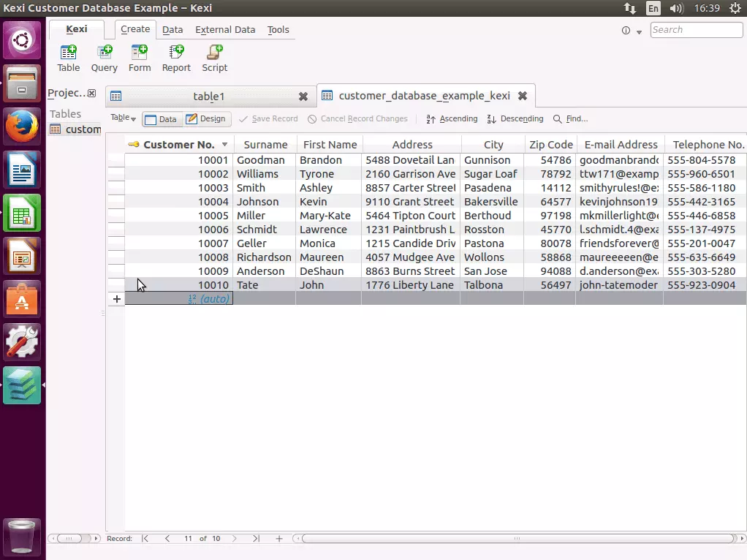The width and height of the screenshot is (747, 560).
Task: Select the Bakersville city cell
Action: pos(492,202)
